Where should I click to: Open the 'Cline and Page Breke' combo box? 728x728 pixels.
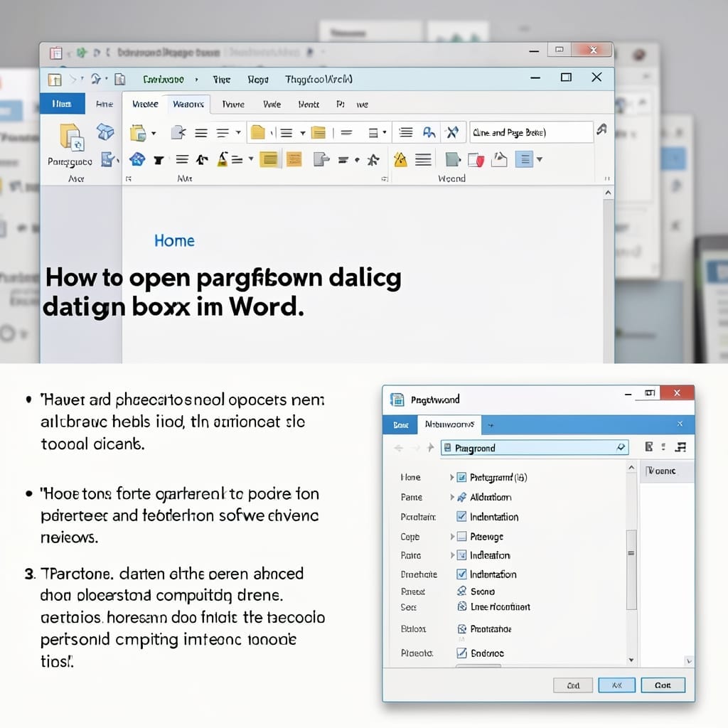coord(531,132)
